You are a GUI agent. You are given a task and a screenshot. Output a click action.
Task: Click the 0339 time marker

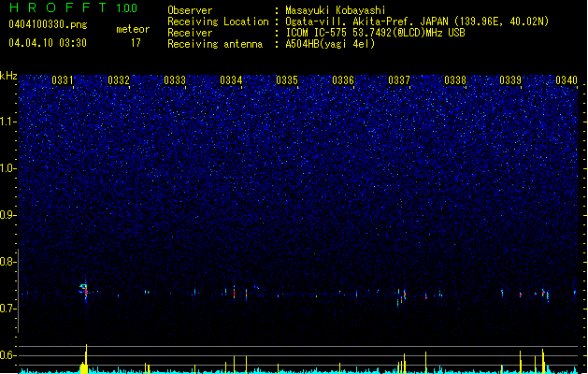click(510, 80)
